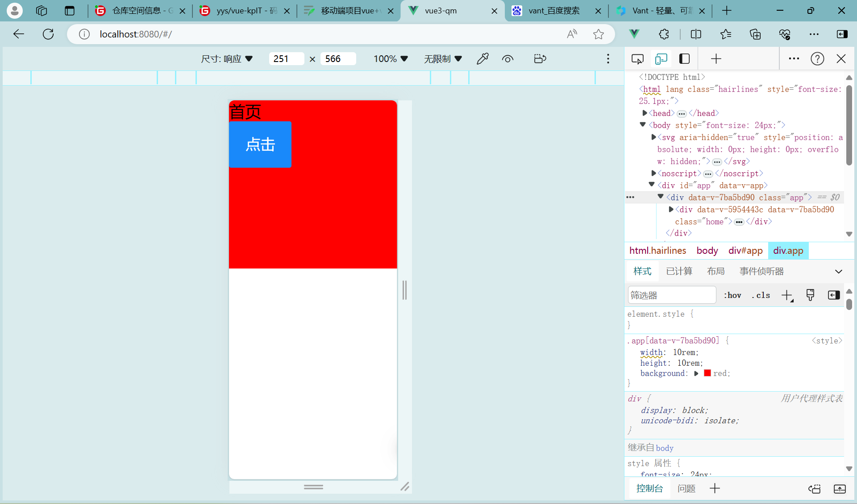Click the width input showing 251
Image resolution: width=857 pixels, height=504 pixels.
tap(286, 58)
